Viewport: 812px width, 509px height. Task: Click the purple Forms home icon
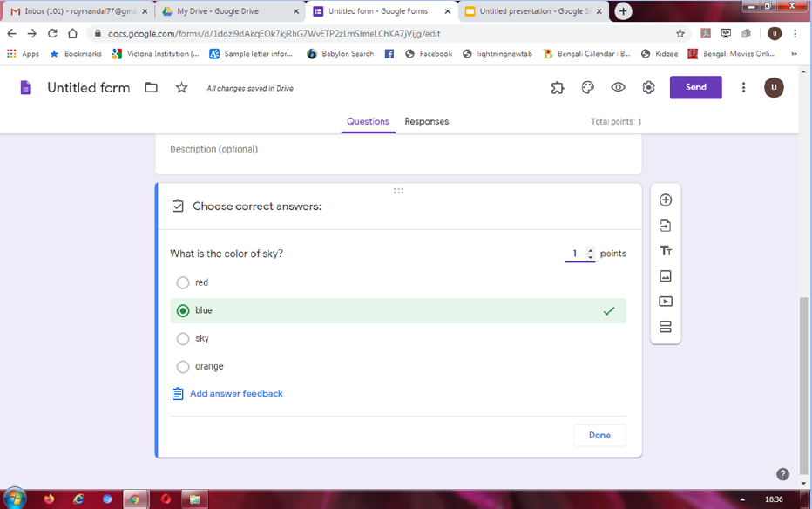25,87
